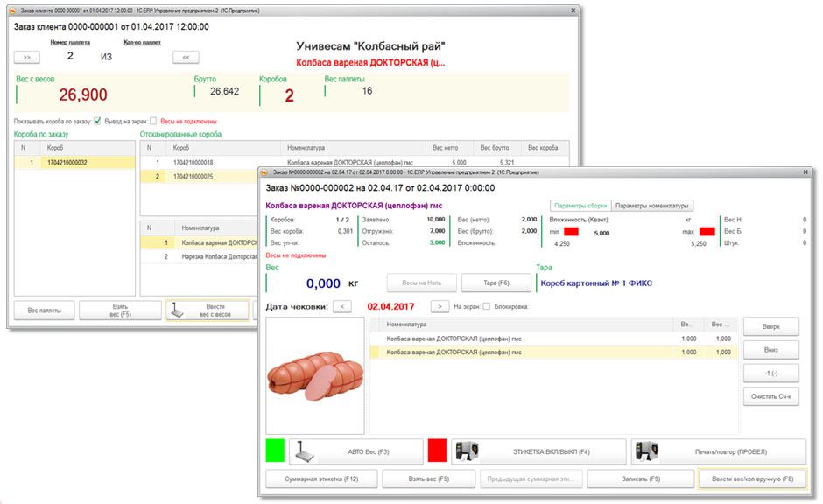
Task: Click the printer icon on Печать/повтор (ПРОБЕЛ)
Action: [x=646, y=451]
